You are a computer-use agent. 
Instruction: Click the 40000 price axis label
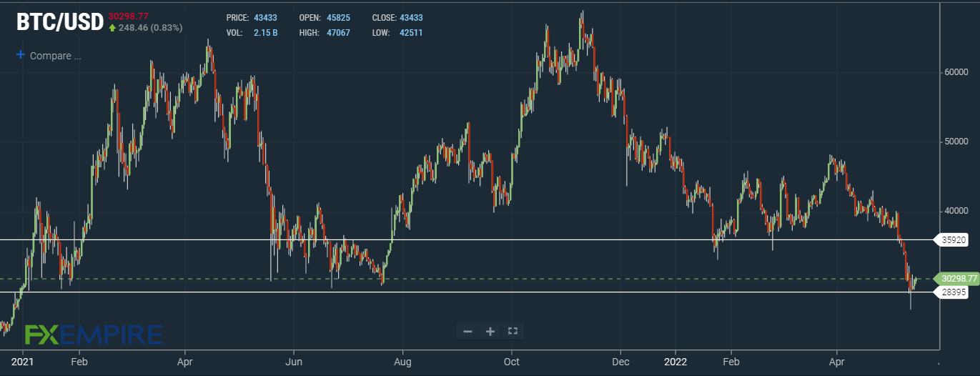(955, 212)
